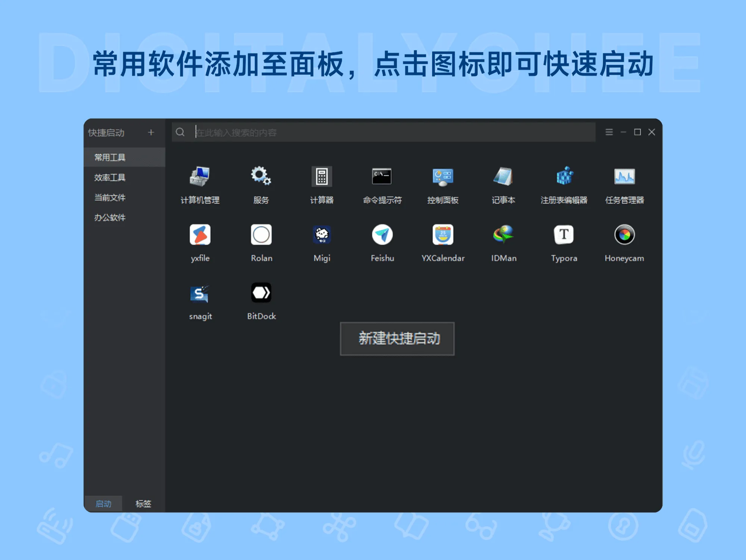Launch the Feishu app icon
Screen dimensions: 746x560
tap(382, 235)
